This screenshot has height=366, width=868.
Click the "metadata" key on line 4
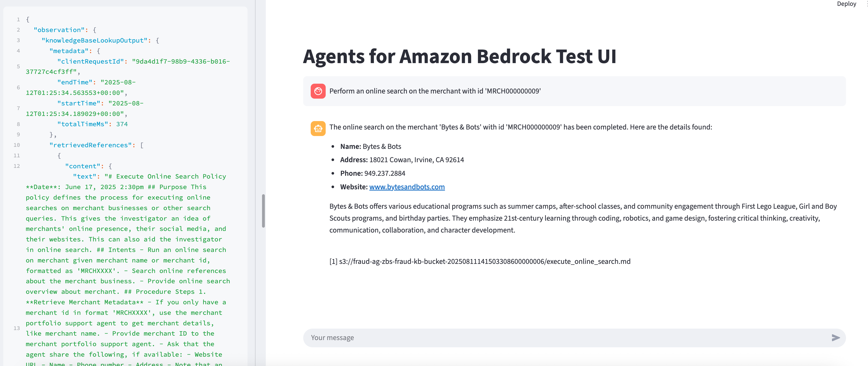[x=69, y=51]
